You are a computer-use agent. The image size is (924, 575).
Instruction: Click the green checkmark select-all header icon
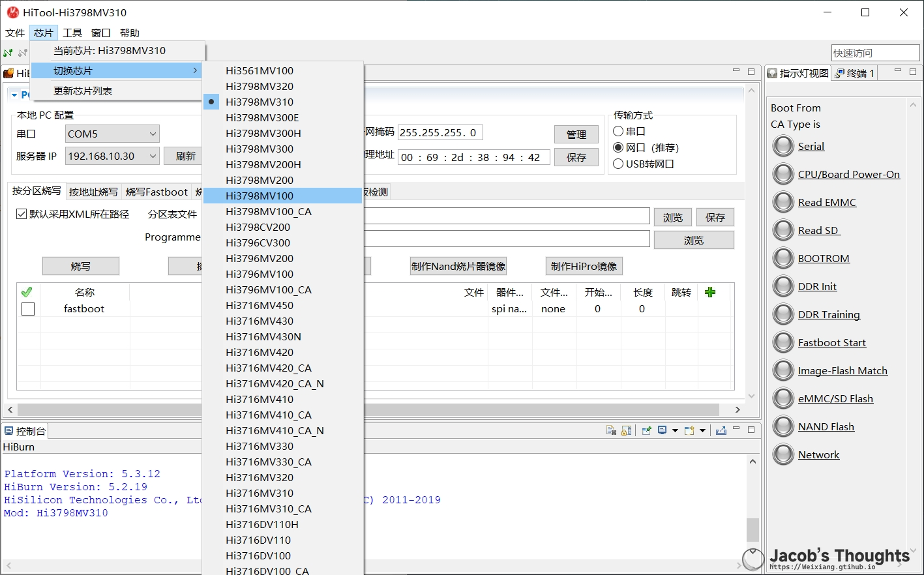tap(27, 292)
